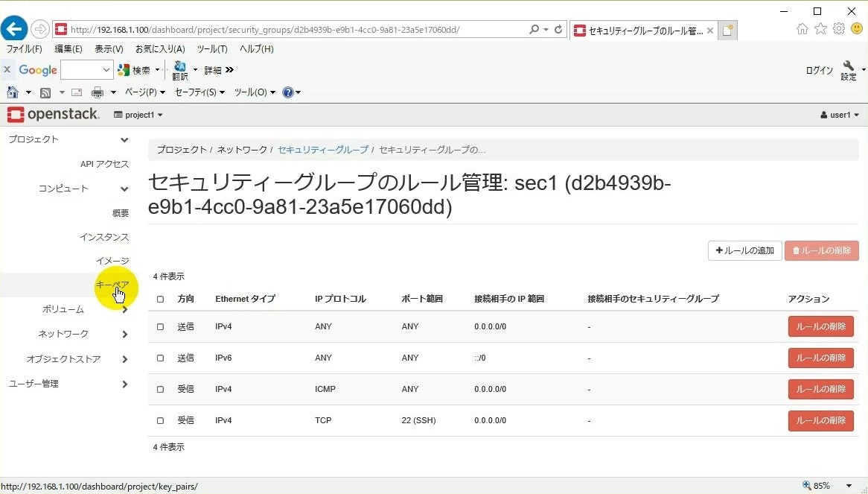This screenshot has height=494, width=868.
Task: Click the smiley feedback icon
Action: 857,28
